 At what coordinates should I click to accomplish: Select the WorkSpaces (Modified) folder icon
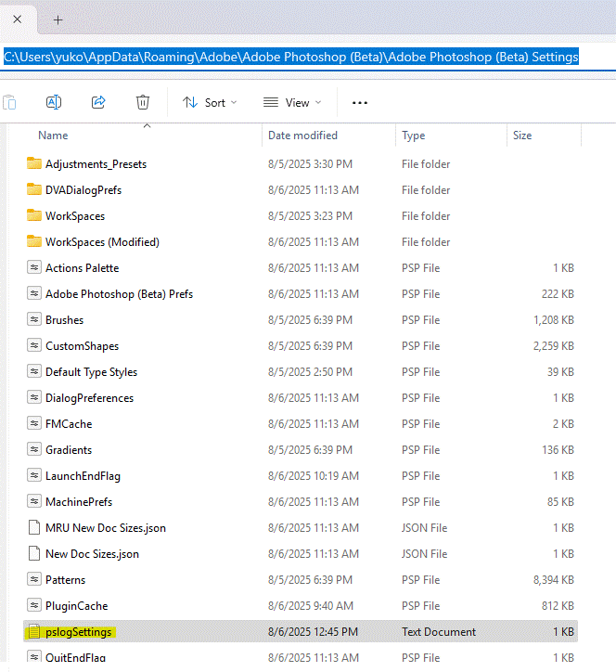point(34,241)
